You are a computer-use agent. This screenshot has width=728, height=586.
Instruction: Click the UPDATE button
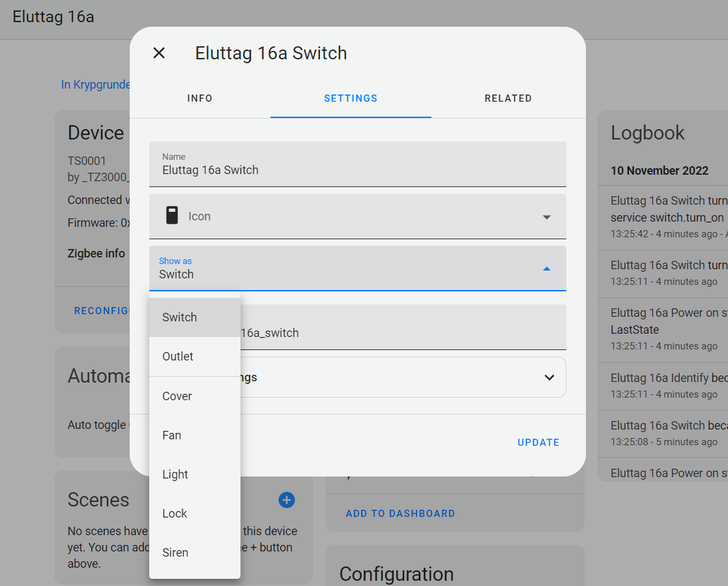coord(538,442)
